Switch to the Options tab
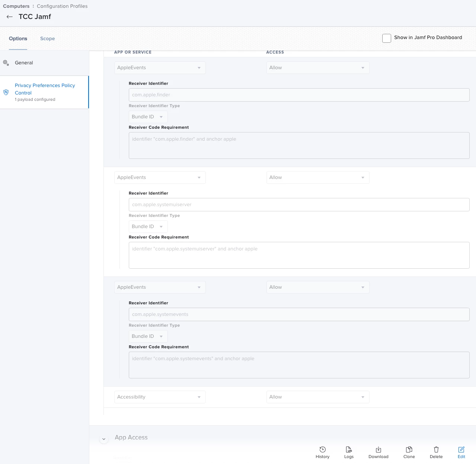This screenshot has width=476, height=464. point(18,39)
